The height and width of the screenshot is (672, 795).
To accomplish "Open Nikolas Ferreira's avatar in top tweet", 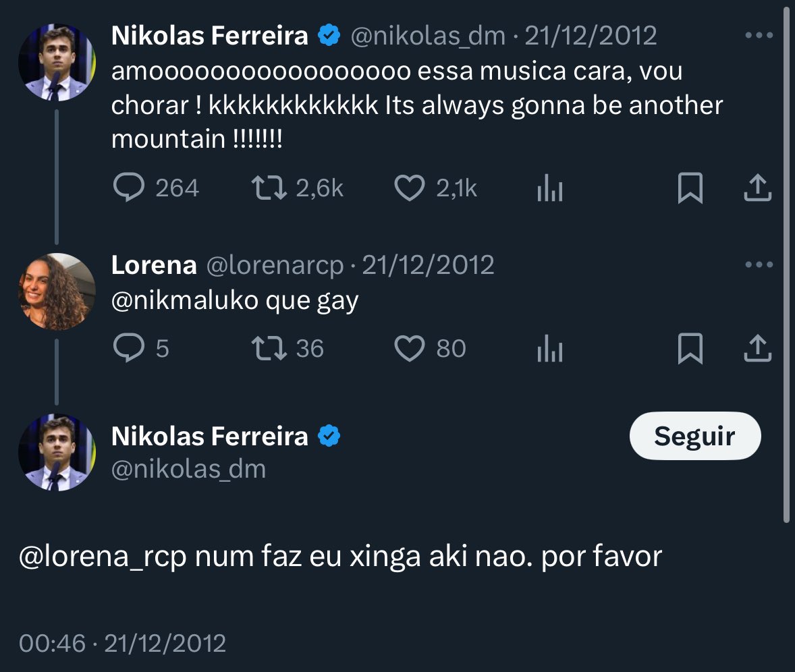I will pos(57,62).
